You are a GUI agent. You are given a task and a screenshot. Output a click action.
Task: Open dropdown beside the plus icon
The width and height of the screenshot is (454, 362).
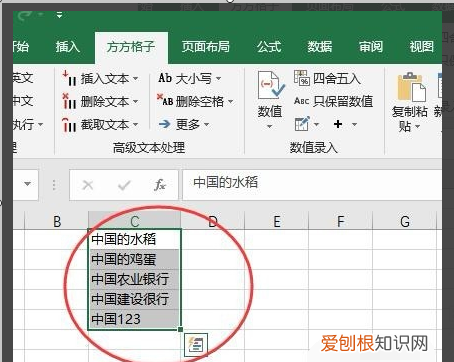tap(354, 125)
